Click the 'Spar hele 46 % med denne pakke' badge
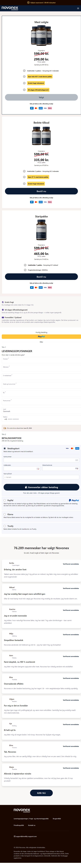Viewport: 81px width, 868px height. 40,76
